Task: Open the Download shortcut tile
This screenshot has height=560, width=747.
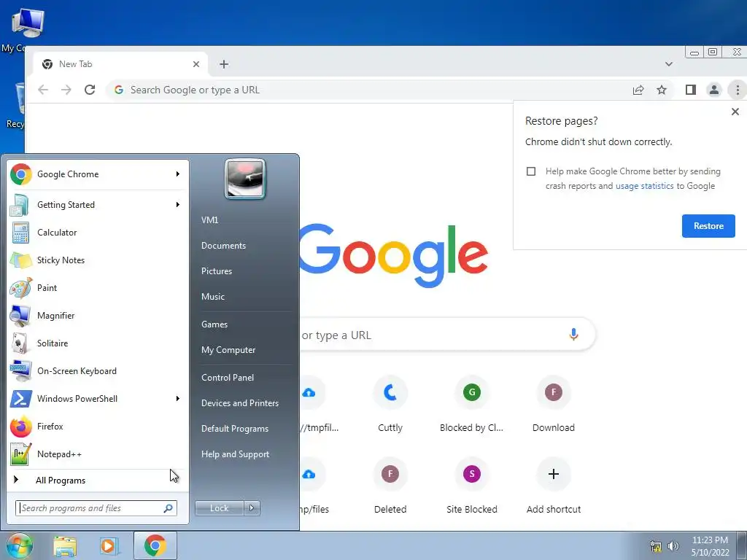Action: click(x=553, y=404)
